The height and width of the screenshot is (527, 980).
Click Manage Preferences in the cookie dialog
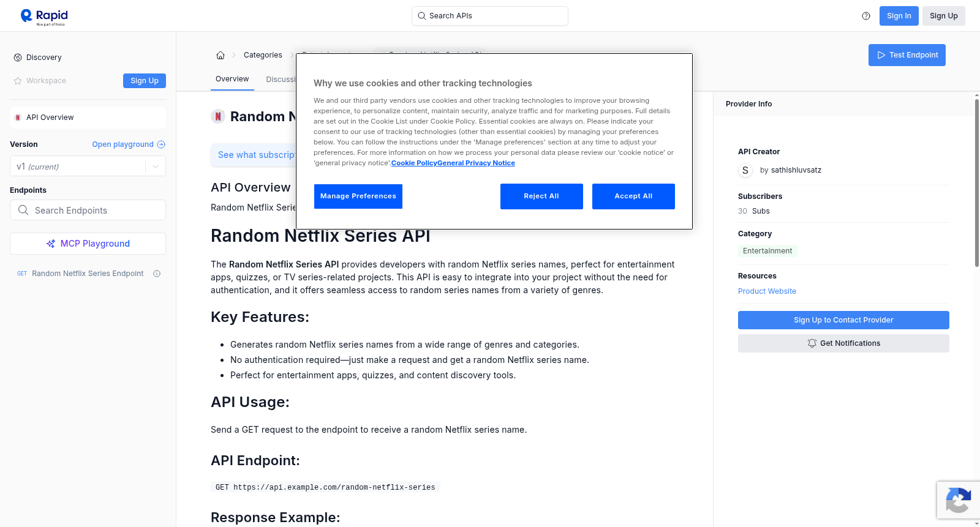[x=358, y=196]
